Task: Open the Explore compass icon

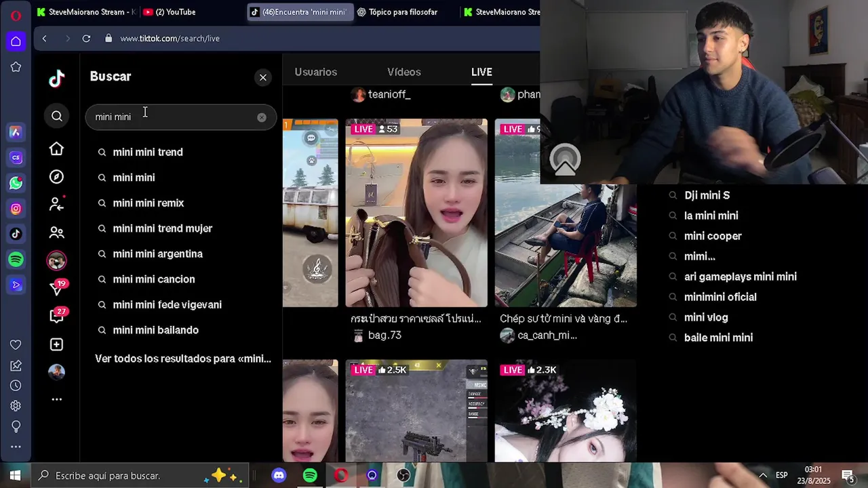Action: (x=57, y=177)
